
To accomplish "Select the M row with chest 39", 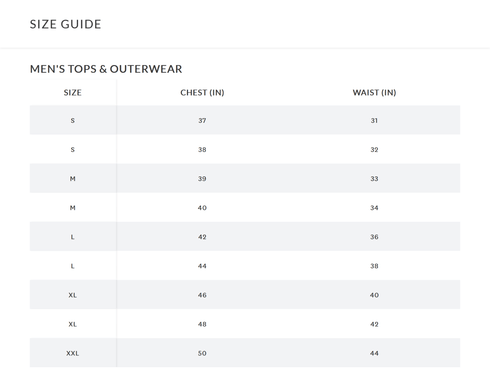I will point(245,178).
